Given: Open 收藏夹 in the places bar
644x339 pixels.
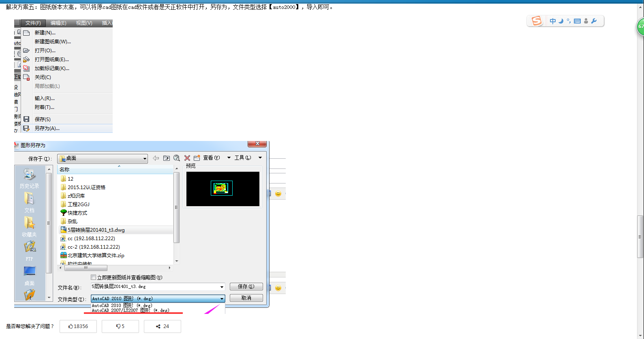Looking at the screenshot, I should 29,227.
